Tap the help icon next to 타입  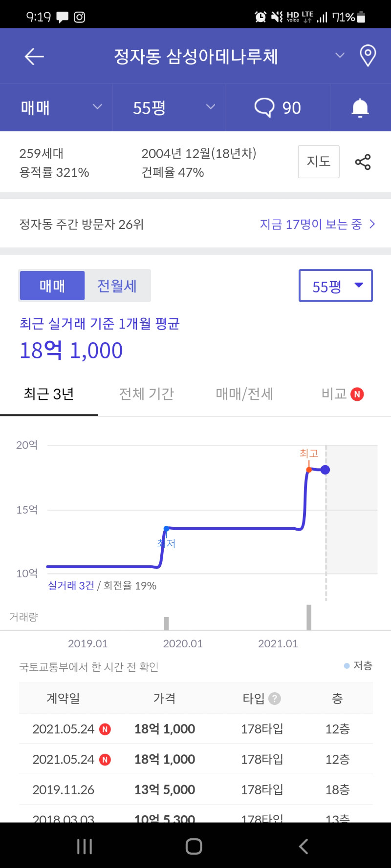pyautogui.click(x=275, y=699)
